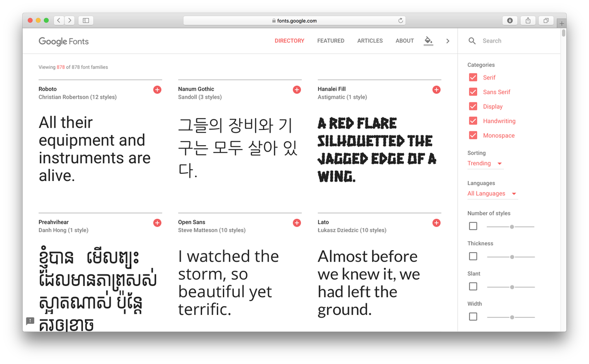Uncheck the Monospace category
Screen dimensions: 589x364
(x=473, y=135)
